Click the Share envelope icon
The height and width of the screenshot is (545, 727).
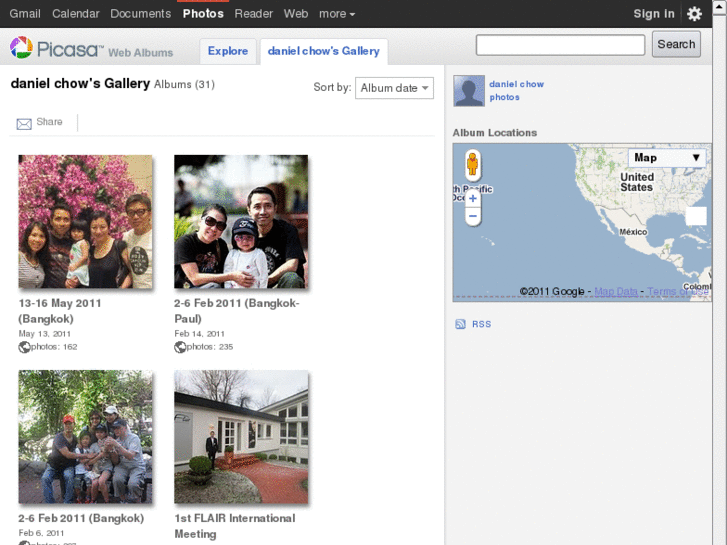(24, 123)
